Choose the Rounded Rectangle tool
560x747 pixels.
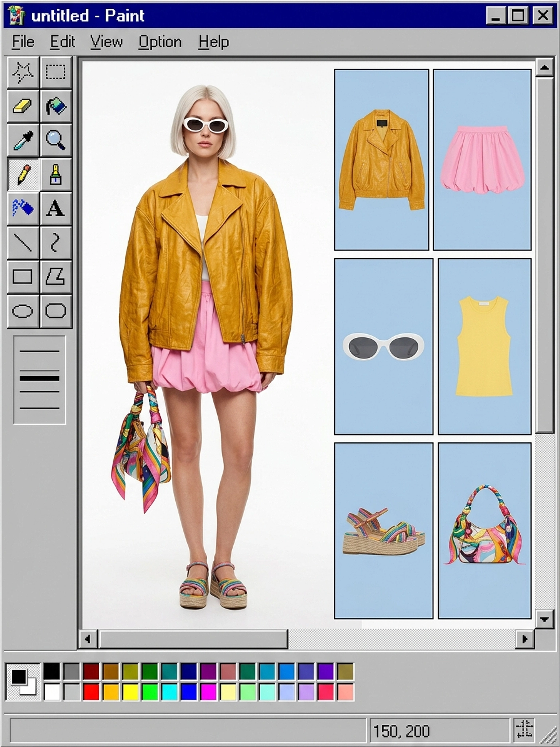point(56,311)
